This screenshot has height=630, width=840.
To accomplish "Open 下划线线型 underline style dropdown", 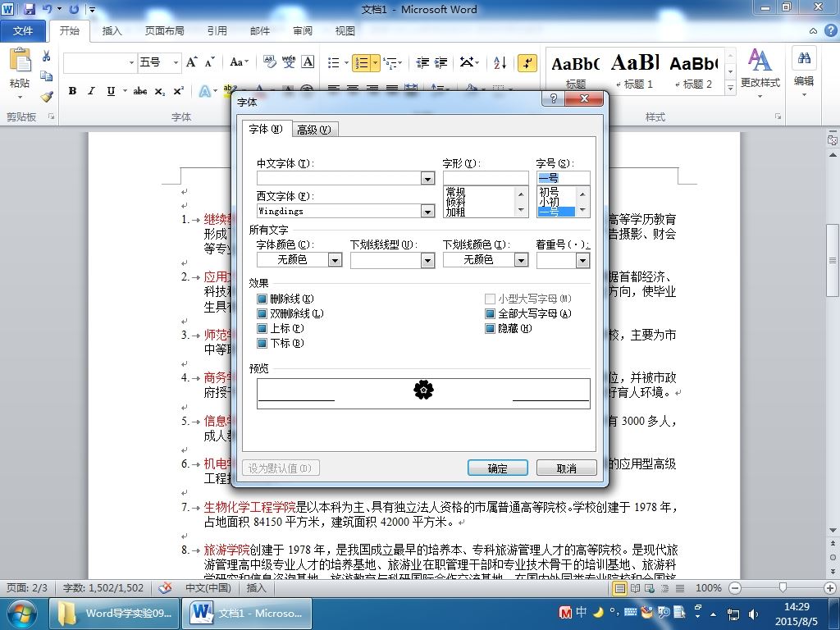I will click(x=427, y=260).
